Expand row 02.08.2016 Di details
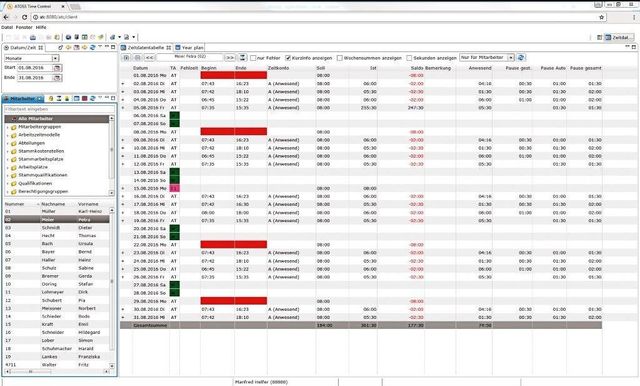This screenshot has height=386, width=640. pos(123,84)
